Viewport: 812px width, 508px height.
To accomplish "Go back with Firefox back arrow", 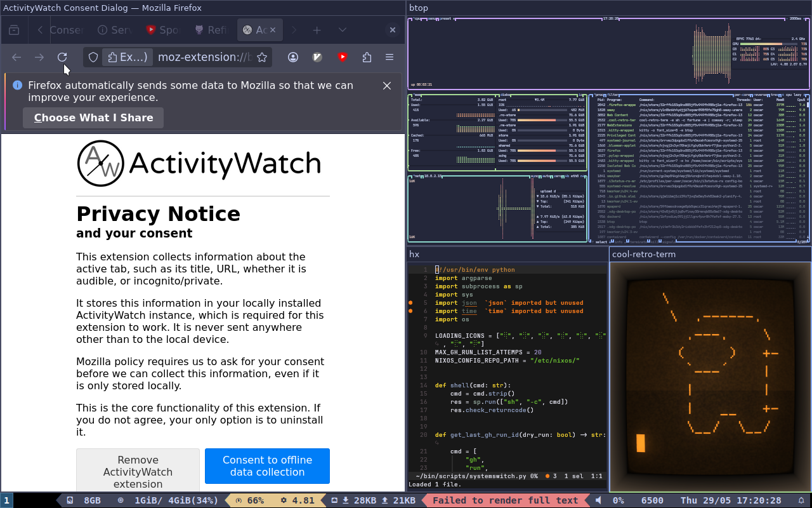I will (x=16, y=57).
